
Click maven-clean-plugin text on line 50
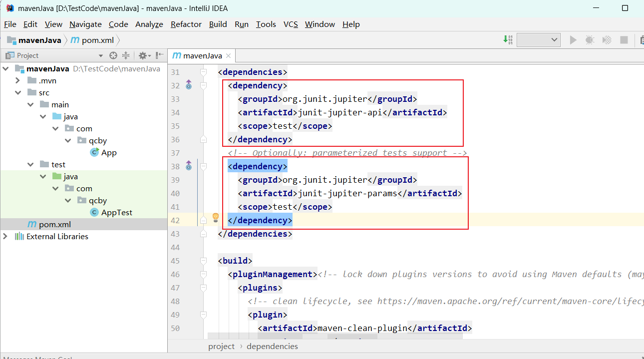coord(362,328)
